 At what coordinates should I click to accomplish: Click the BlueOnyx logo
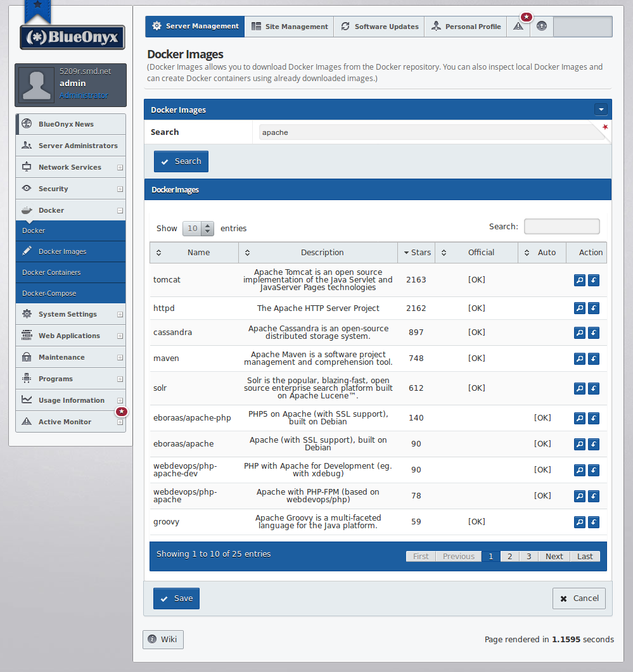[72, 37]
